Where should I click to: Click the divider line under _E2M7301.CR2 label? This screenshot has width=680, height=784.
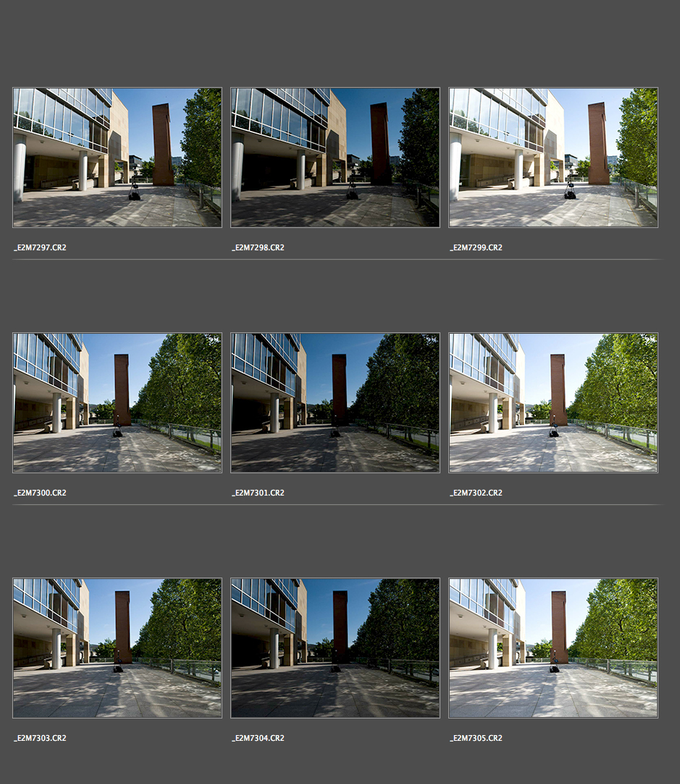[335, 504]
